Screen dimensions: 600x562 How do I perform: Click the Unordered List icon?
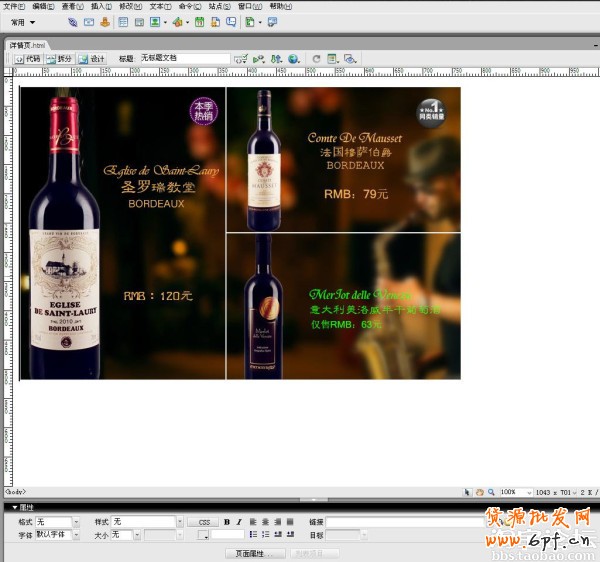(253, 534)
